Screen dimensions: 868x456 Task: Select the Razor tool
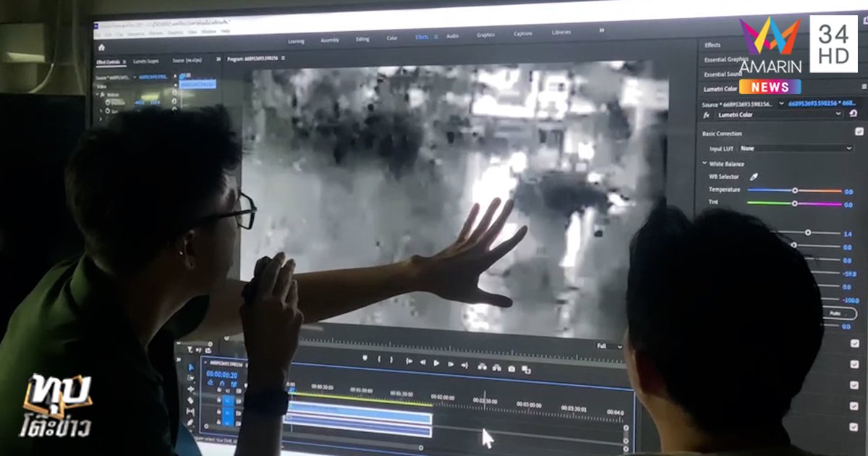191,400
